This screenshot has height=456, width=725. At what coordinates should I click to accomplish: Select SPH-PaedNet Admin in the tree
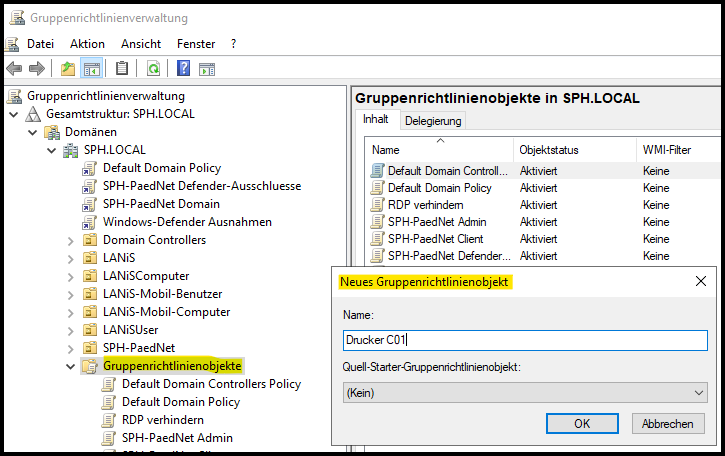[x=177, y=438]
